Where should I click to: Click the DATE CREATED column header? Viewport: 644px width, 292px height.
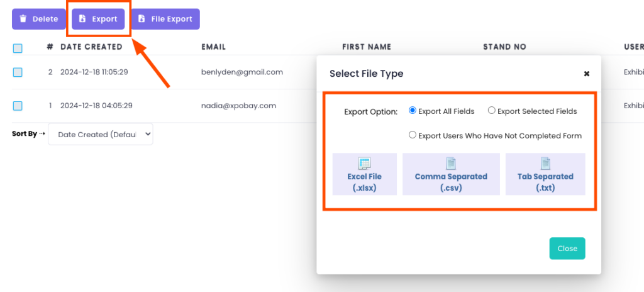[91, 47]
